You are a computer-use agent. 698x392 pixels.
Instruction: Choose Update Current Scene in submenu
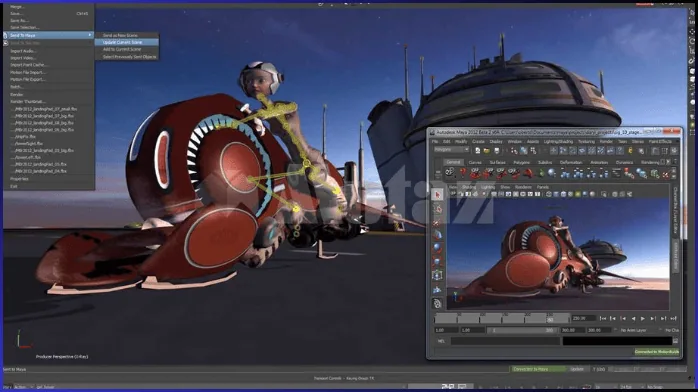point(126,42)
